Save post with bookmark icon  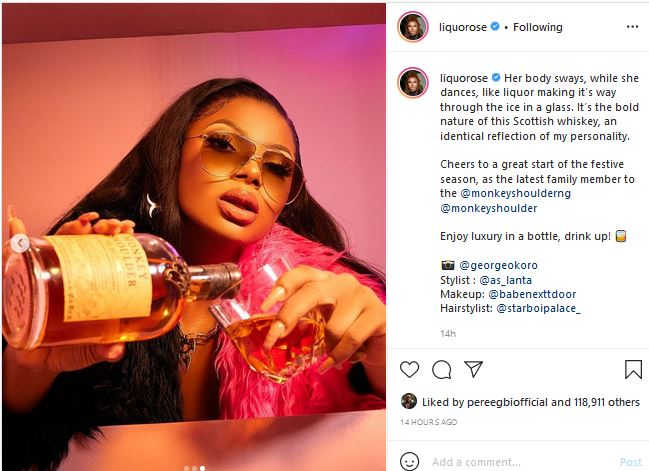coord(633,370)
